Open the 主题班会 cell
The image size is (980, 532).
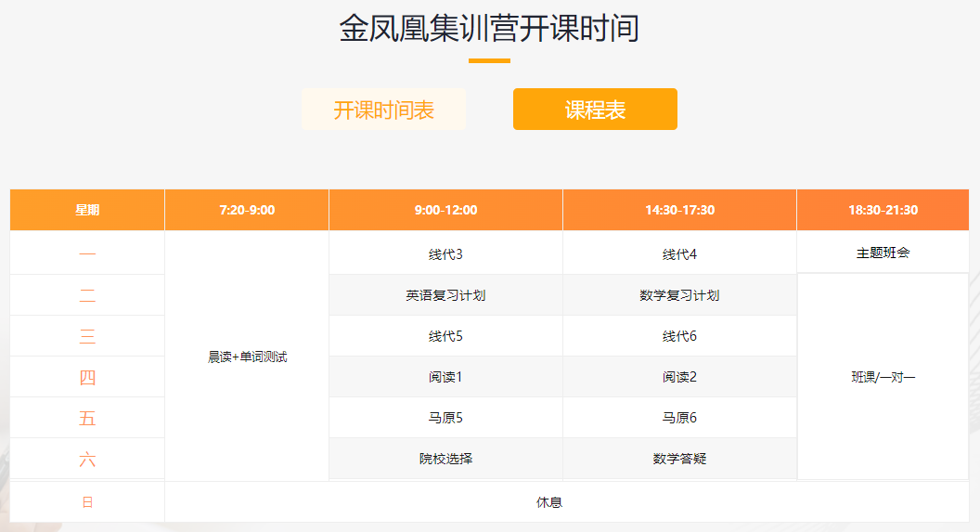pos(883,253)
